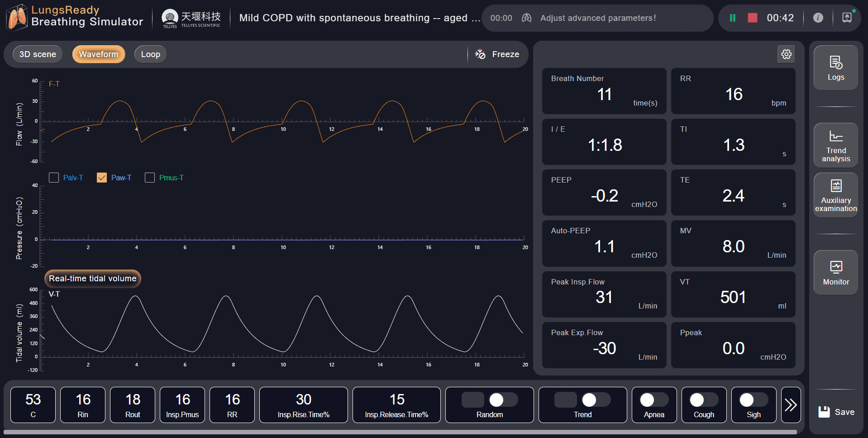Toggle the Cough switch
868x438 pixels.
pyautogui.click(x=704, y=400)
